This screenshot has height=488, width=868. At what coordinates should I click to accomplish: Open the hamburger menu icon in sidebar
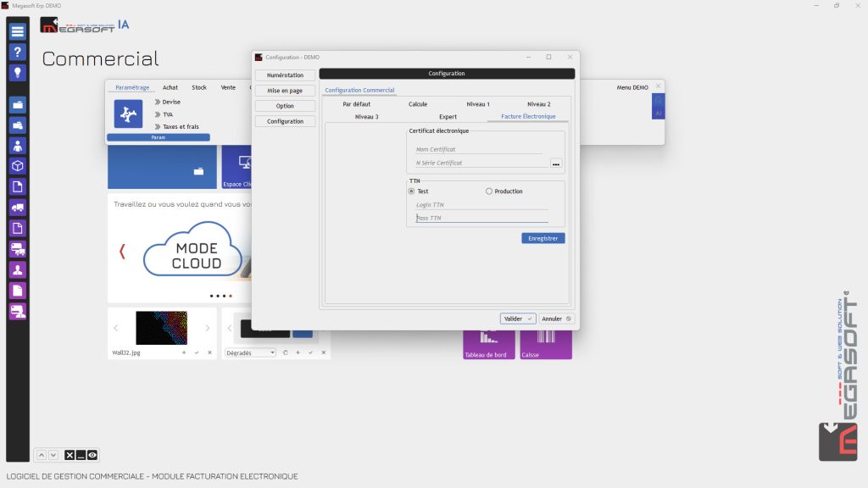(18, 31)
